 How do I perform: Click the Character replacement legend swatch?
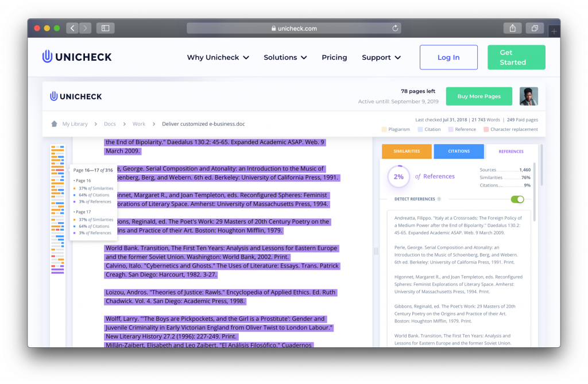pyautogui.click(x=486, y=129)
